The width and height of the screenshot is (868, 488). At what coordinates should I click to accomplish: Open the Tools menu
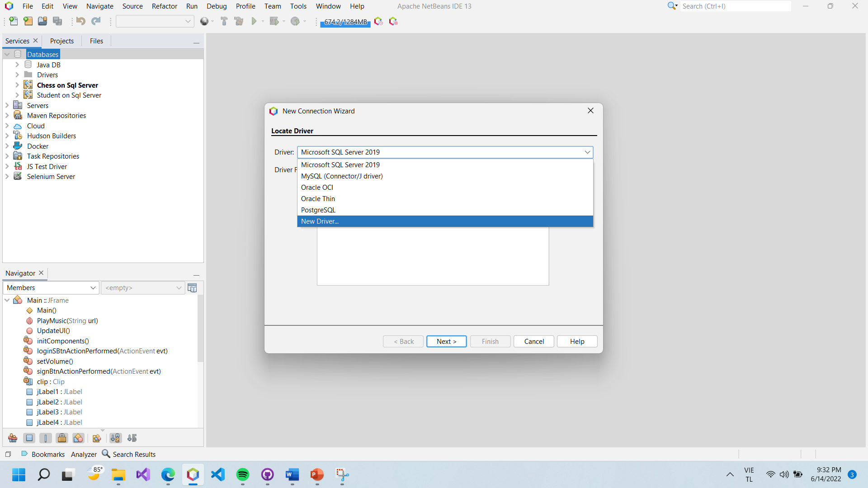pyautogui.click(x=298, y=6)
